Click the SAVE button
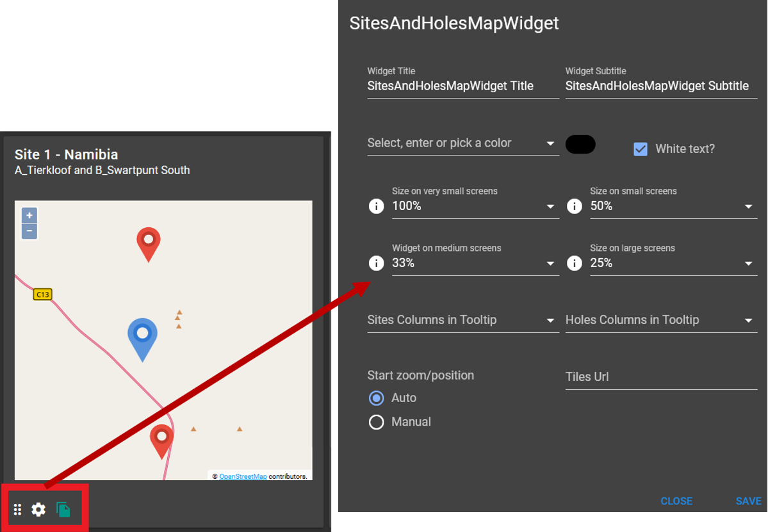Image resolution: width=768 pixels, height=532 pixels. 748,501
